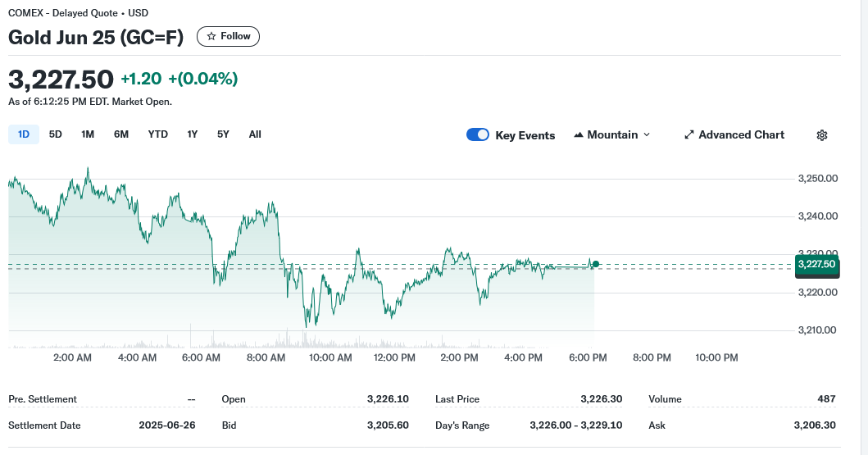Open the Mountain chart type dropdown
The height and width of the screenshot is (455, 868).
point(611,135)
